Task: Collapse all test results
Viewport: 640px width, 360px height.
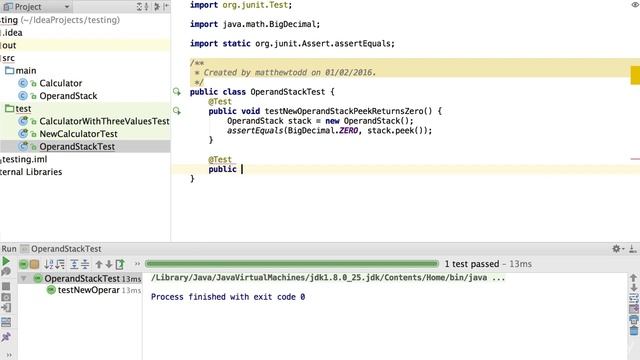Action: [85, 264]
